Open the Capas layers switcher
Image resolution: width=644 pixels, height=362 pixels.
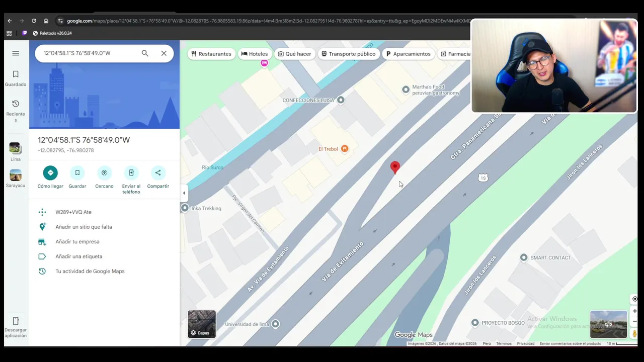pos(202,324)
